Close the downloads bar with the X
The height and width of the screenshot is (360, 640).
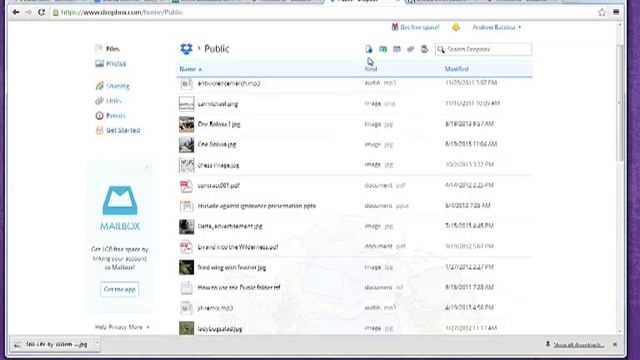615,345
